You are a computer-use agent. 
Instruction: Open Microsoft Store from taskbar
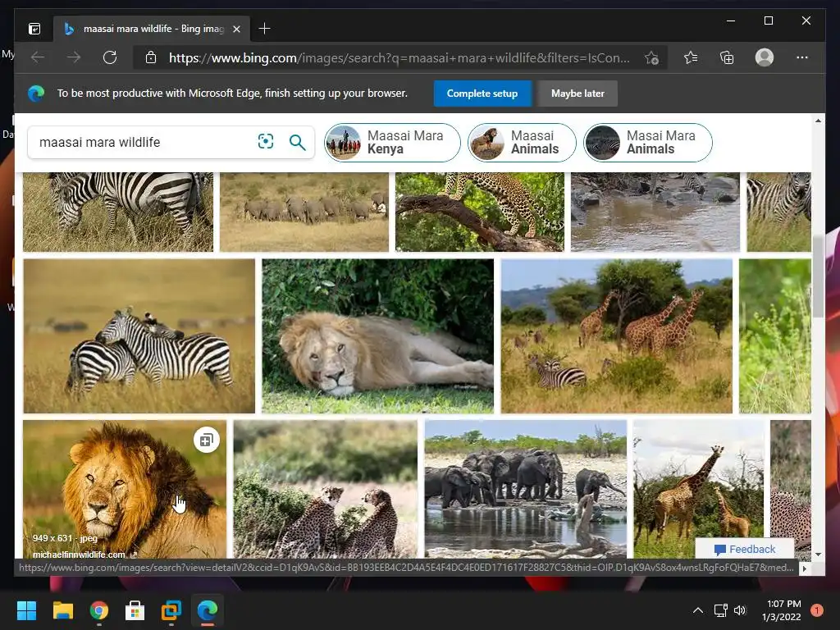[135, 610]
